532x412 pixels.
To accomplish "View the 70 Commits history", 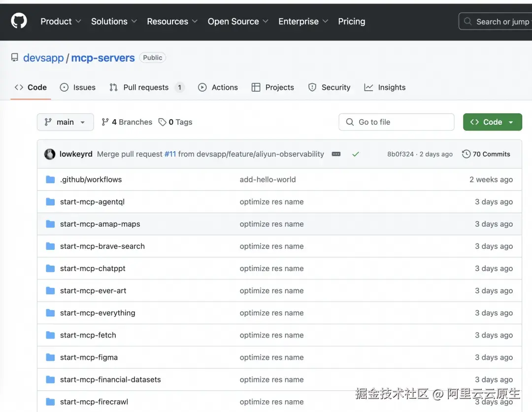I will [x=486, y=154].
